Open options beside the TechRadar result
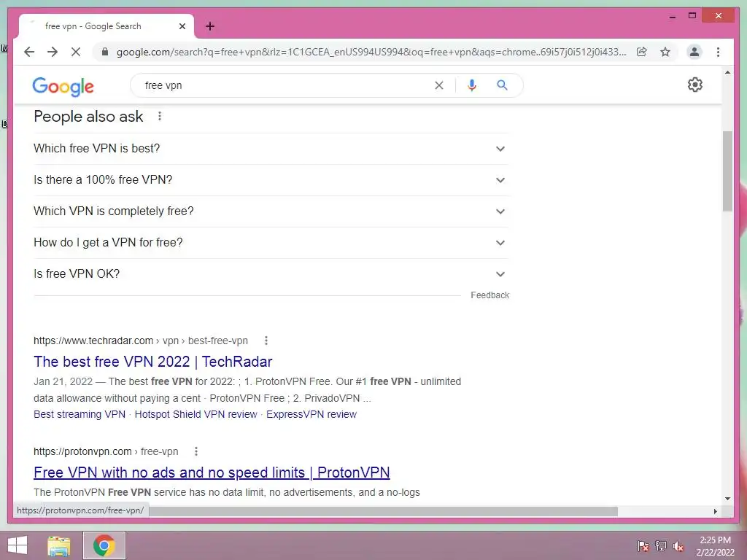The image size is (747, 560). [x=266, y=341]
